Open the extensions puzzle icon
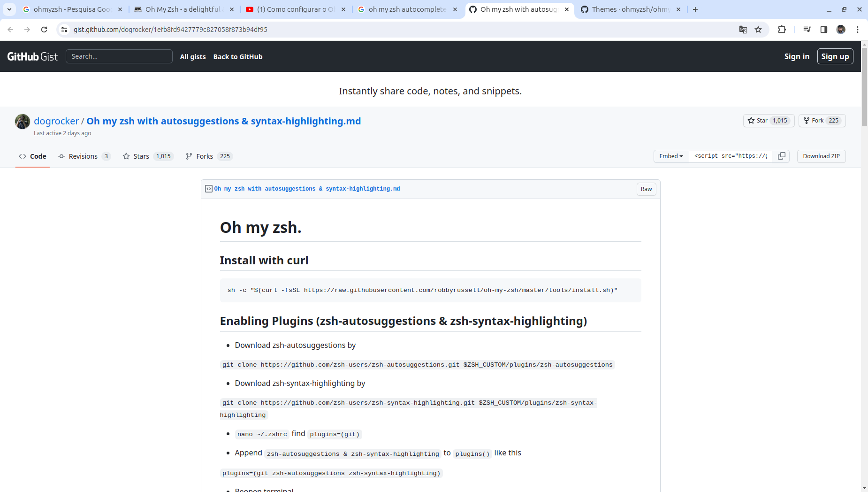The height and width of the screenshot is (492, 868). point(782,30)
